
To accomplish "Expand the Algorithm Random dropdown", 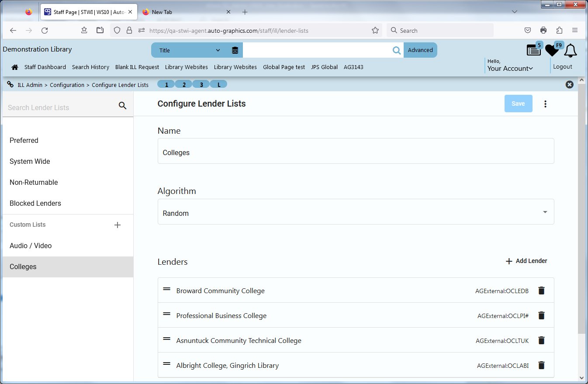I will click(356, 212).
